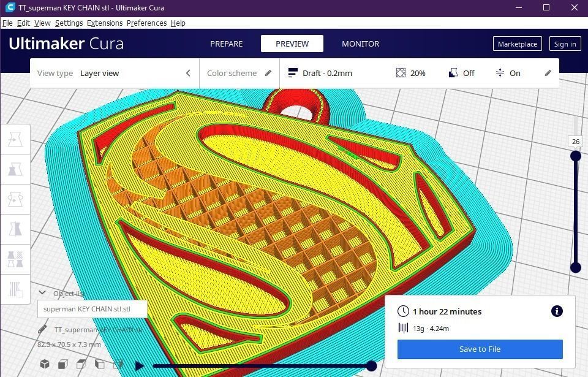Open the Extensions menu
Viewport: 588px width, 377px height.
tap(105, 23)
